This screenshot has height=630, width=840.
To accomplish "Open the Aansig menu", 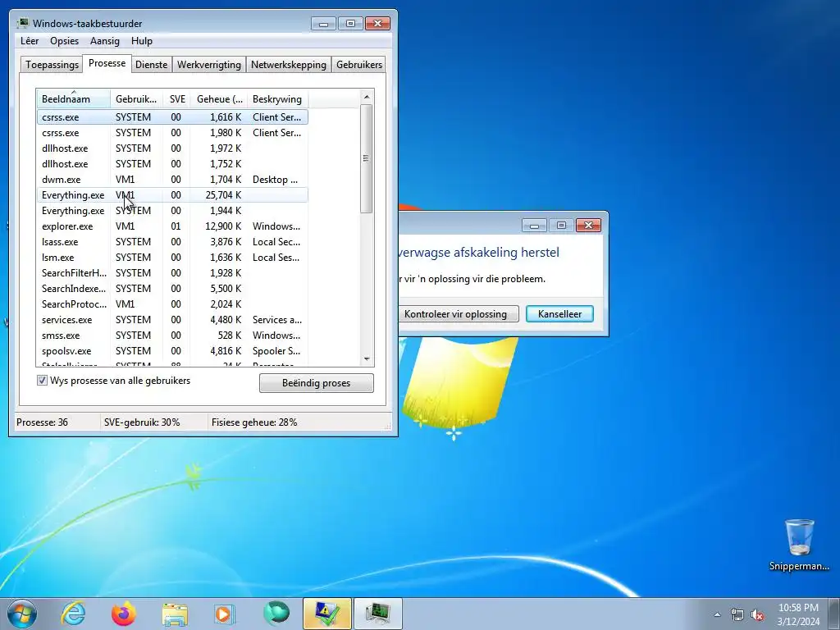I will [x=104, y=41].
